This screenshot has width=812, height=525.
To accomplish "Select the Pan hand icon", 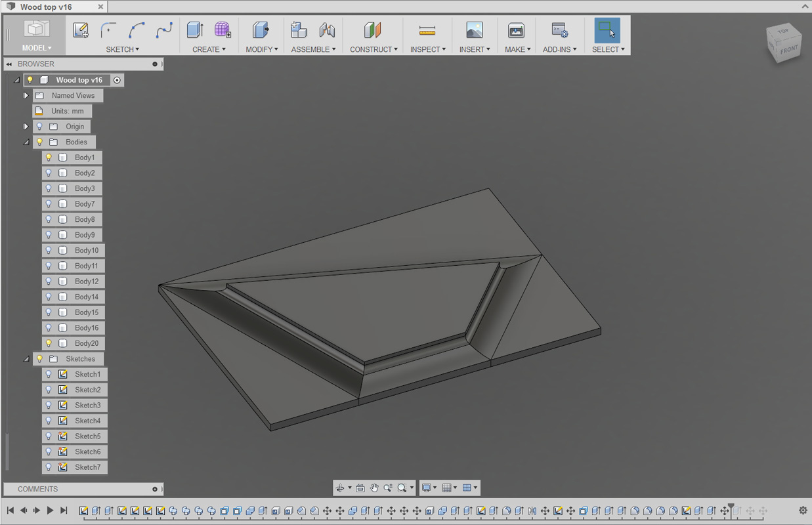I will (374, 488).
